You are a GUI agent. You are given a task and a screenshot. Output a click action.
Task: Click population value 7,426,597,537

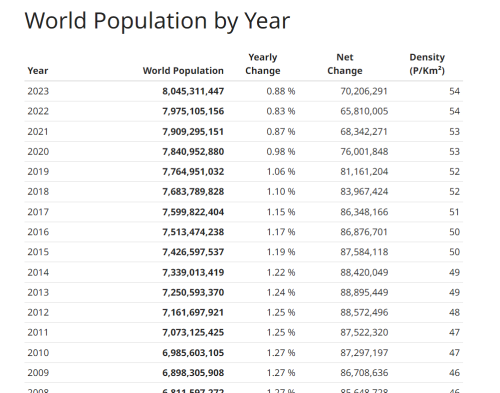pyautogui.click(x=193, y=252)
